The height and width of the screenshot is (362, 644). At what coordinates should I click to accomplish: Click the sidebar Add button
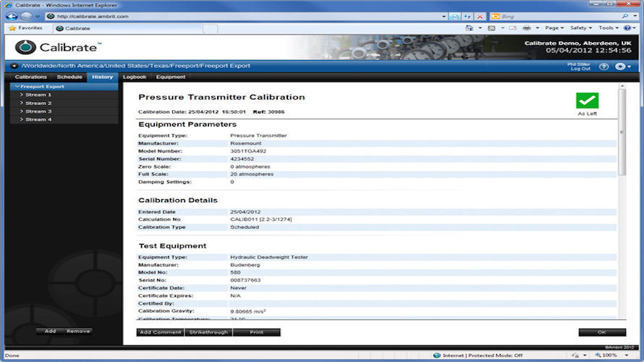[50, 331]
